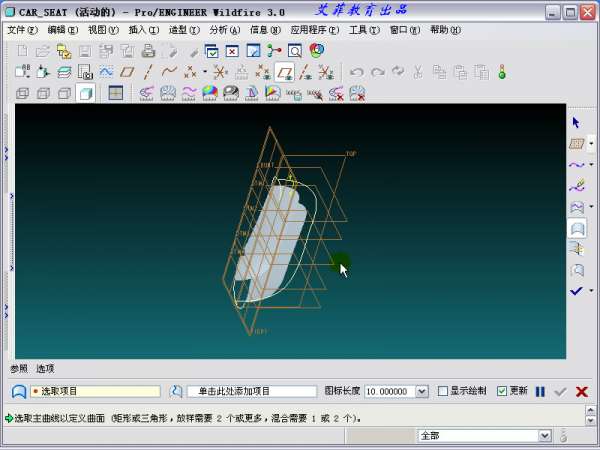
Task: Click the edit curve tool in right toolbar
Action: [x=577, y=186]
